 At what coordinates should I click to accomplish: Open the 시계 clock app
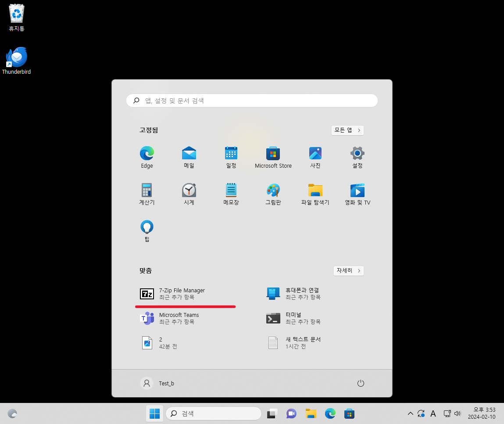pos(189,194)
